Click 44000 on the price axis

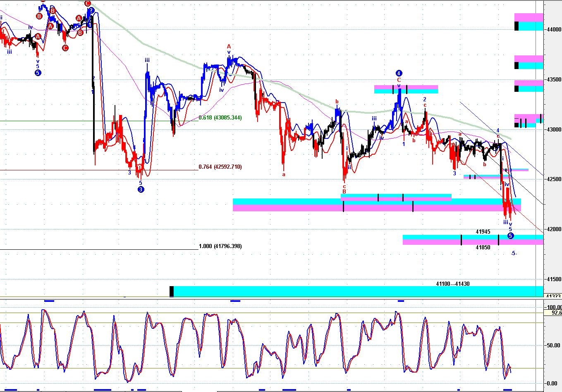(x=554, y=30)
